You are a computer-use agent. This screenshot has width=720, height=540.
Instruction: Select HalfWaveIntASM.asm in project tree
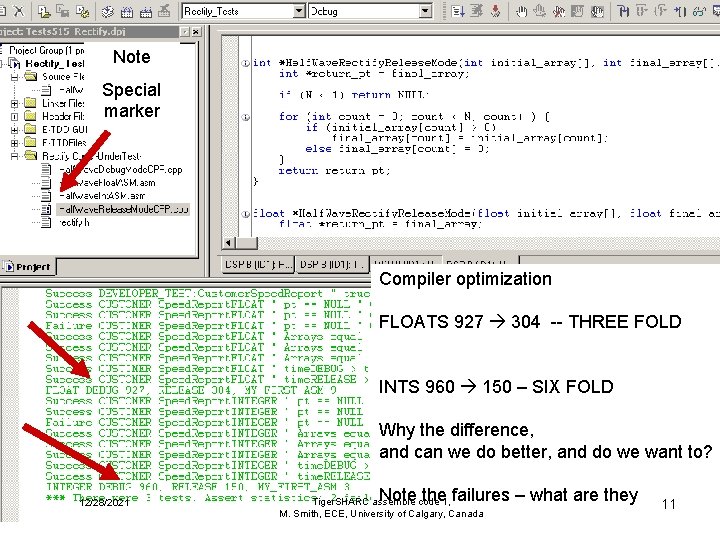click(x=102, y=196)
